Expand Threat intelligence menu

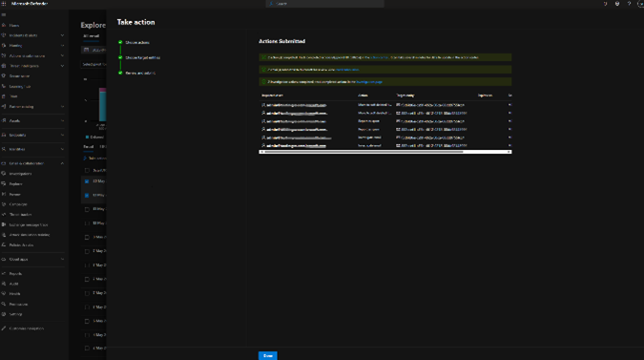click(62, 66)
